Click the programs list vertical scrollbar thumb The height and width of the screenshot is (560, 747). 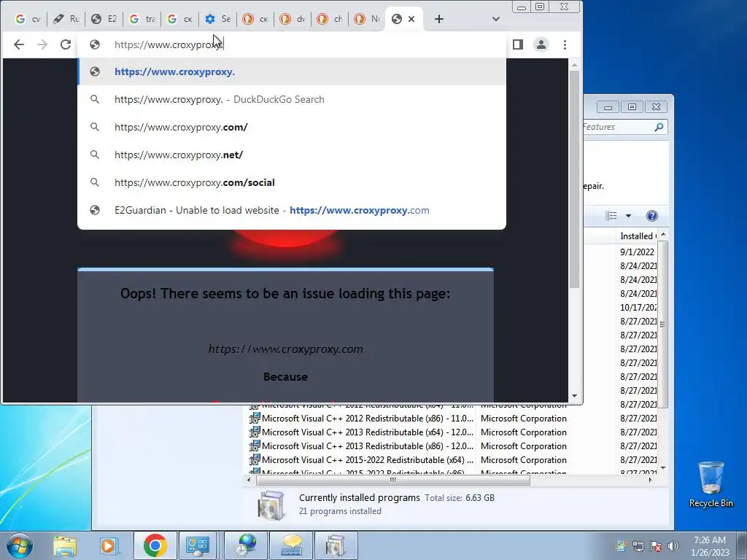pos(662,324)
